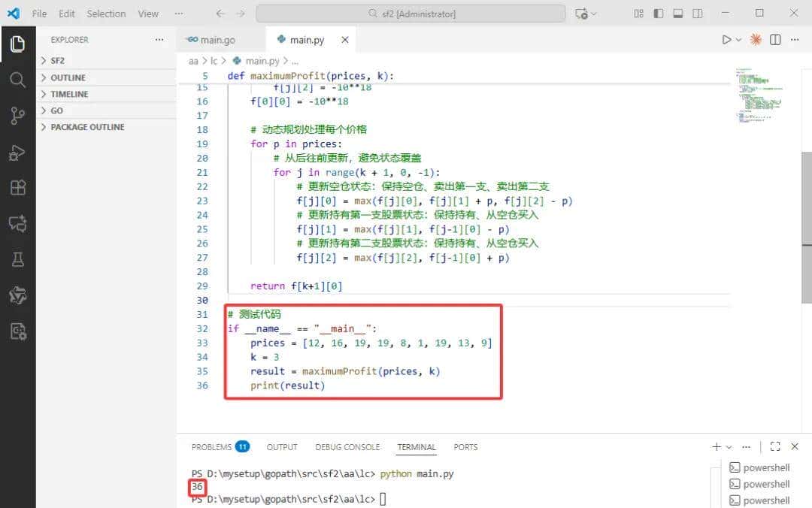812x508 pixels.
Task: Open the Extensions view
Action: coord(17,187)
